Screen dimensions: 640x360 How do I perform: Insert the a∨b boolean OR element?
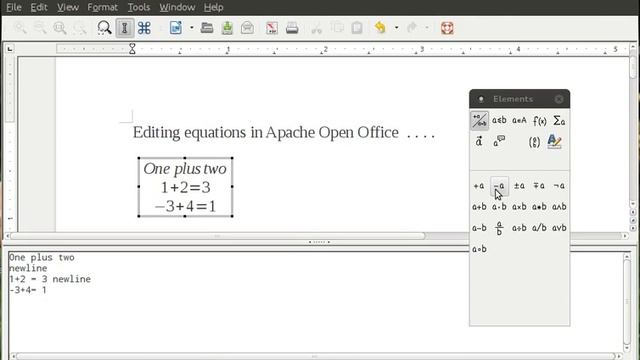(559, 228)
